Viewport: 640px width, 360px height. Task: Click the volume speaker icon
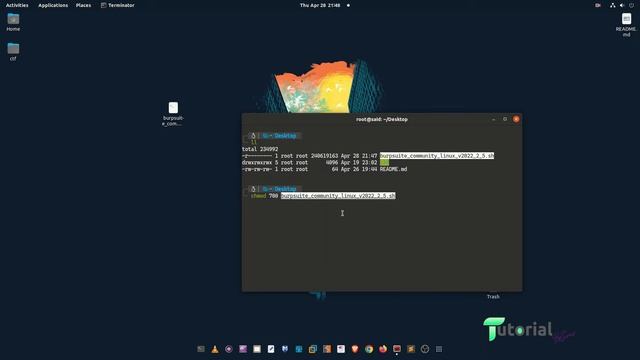coord(622,5)
